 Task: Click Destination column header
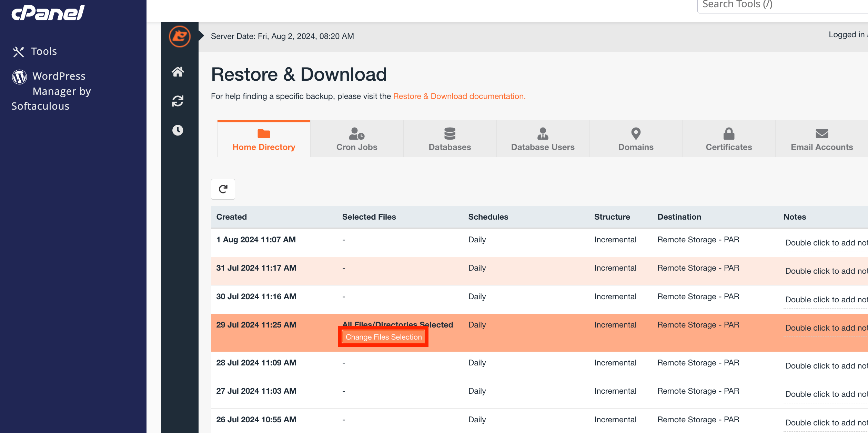(x=679, y=217)
